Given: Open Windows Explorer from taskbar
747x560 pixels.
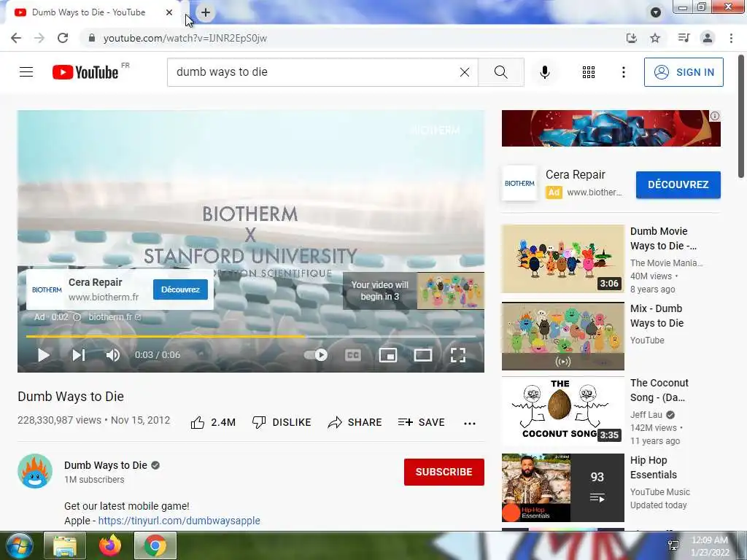Looking at the screenshot, I should click(x=65, y=545).
